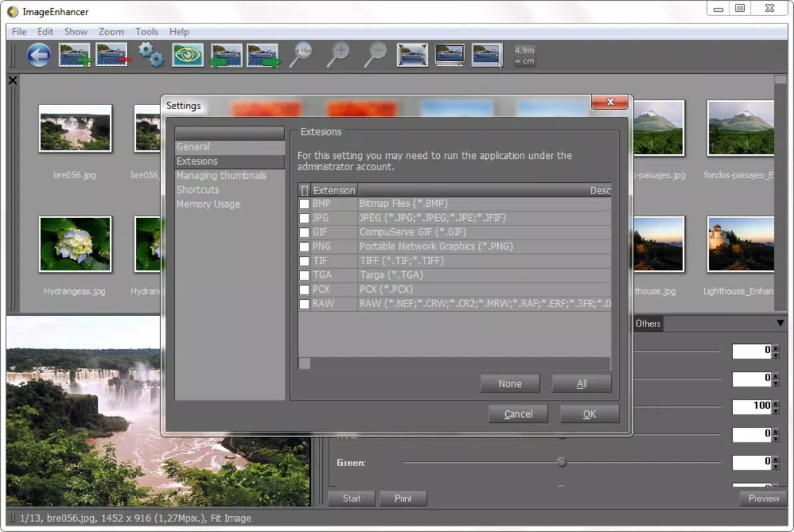
Task: Click the All button
Action: point(582,384)
